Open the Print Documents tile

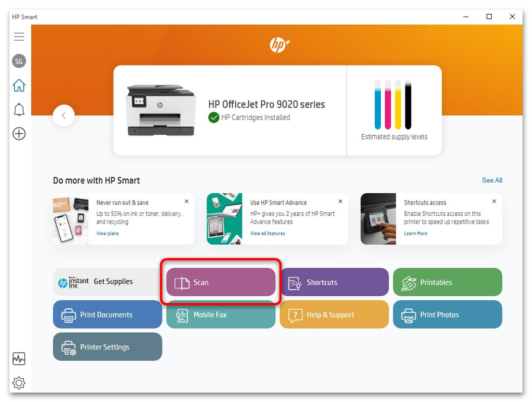pos(108,315)
